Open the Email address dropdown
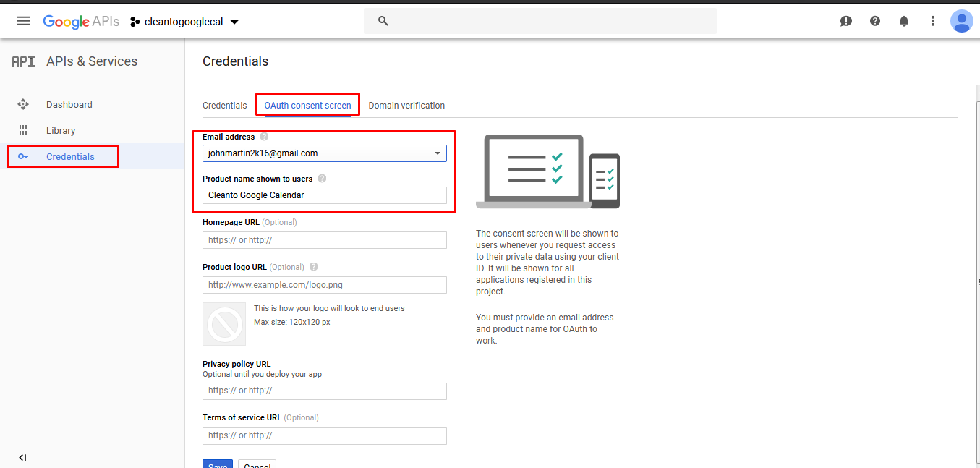This screenshot has width=980, height=468. pyautogui.click(x=325, y=153)
